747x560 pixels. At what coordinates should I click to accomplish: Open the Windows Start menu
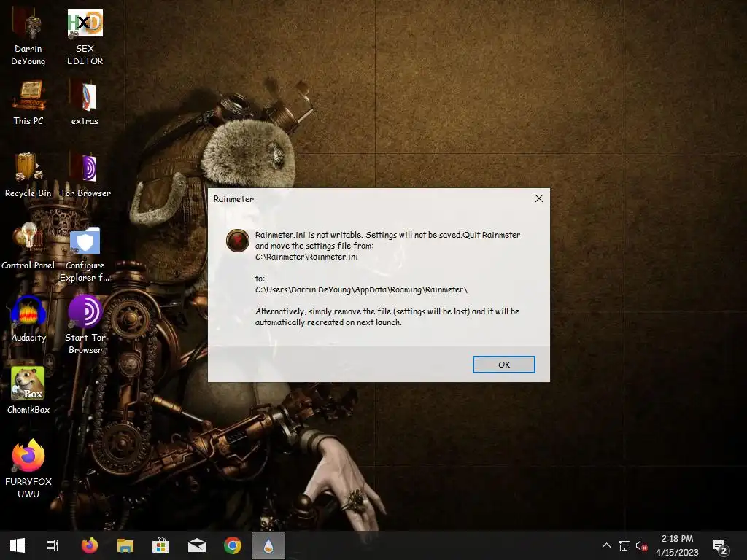(18, 545)
